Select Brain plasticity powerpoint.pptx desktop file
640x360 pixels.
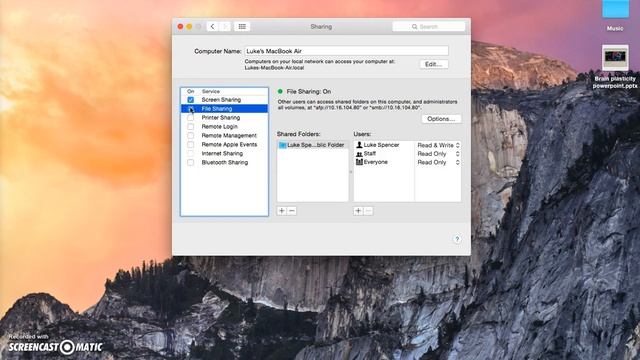coord(615,67)
